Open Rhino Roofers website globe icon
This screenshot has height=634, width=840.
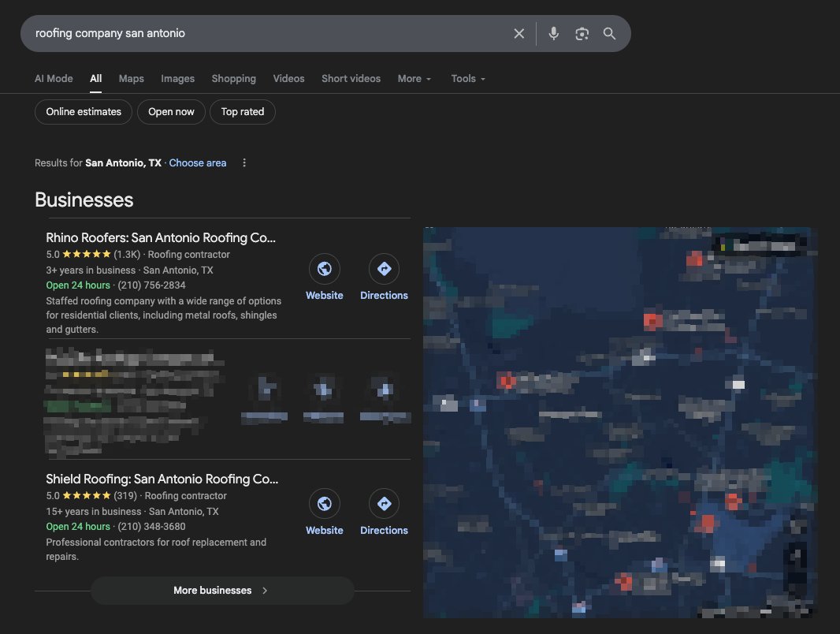click(x=324, y=268)
